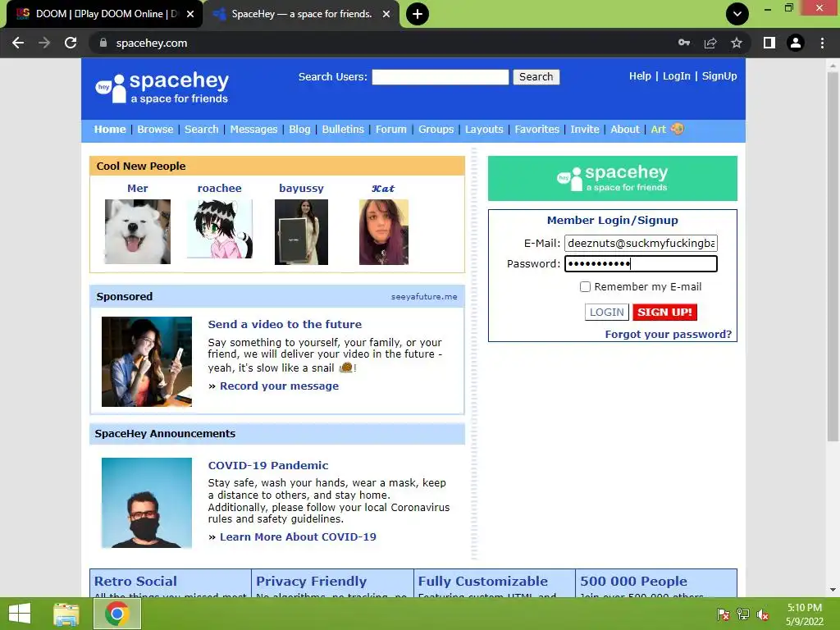
Task: Click the Search Users button
Action: click(536, 77)
